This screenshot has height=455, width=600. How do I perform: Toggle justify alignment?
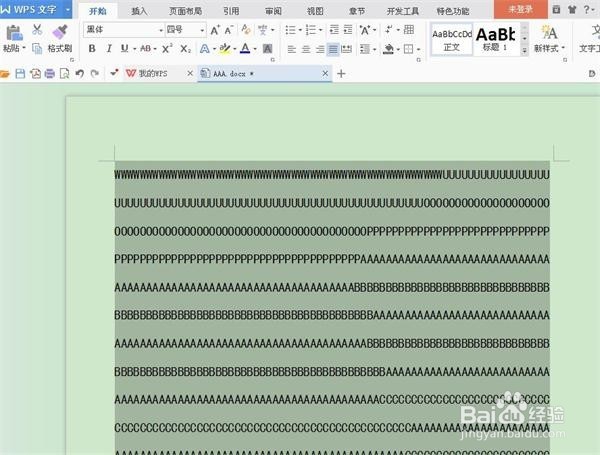click(333, 49)
